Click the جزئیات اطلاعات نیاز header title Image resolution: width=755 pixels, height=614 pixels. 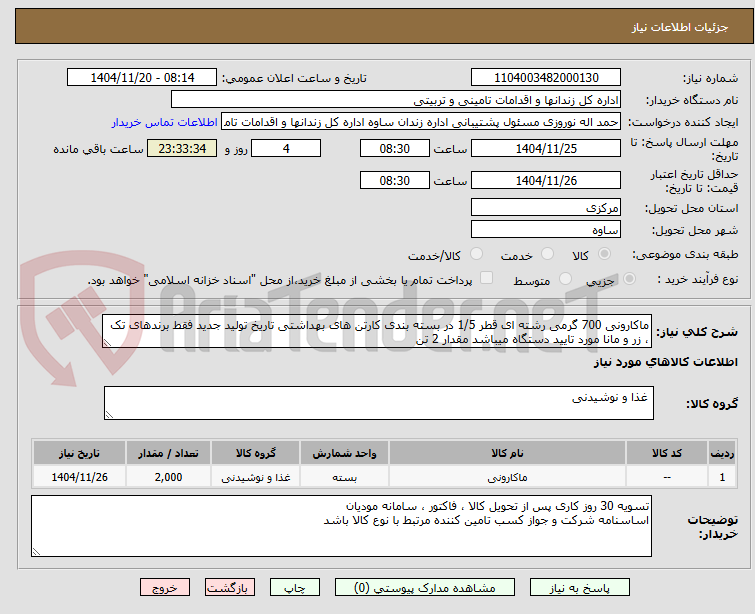coord(680,27)
